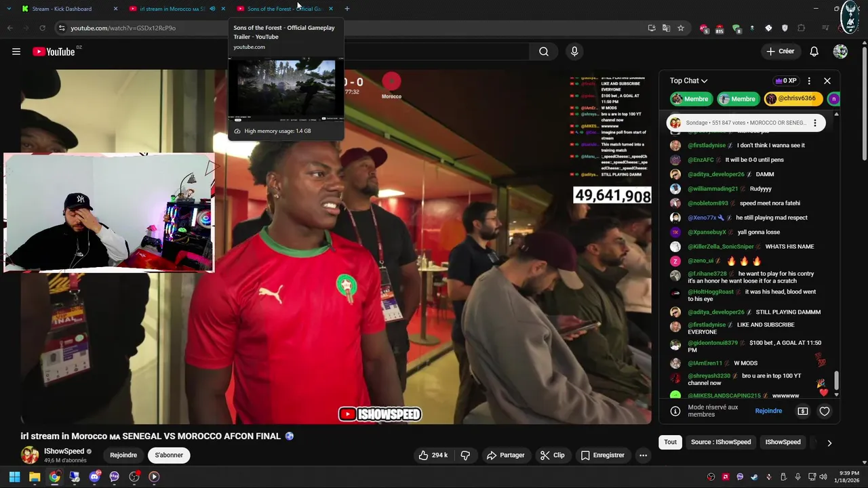View site information icon in address bar
Viewport: 868px width, 488px height.
click(62, 28)
